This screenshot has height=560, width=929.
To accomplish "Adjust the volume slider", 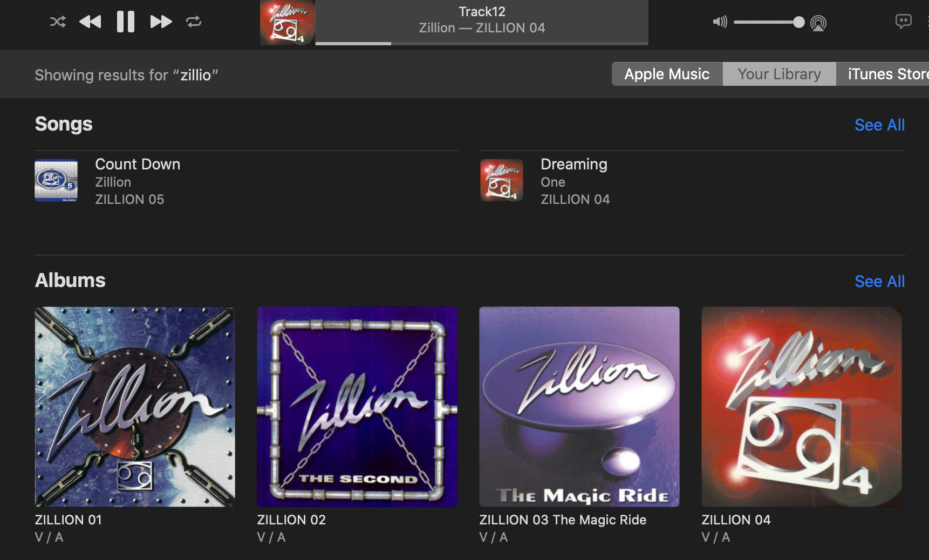I will (x=769, y=22).
